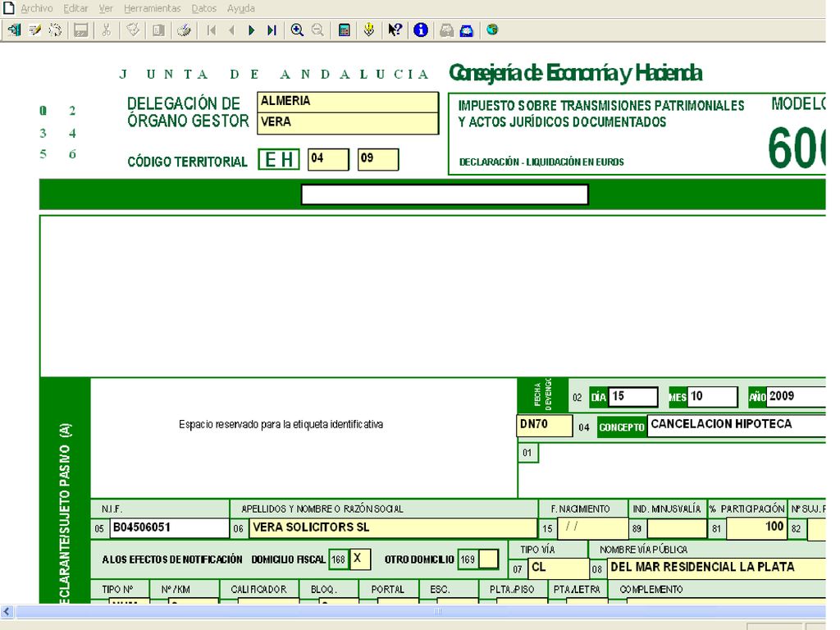Go to first page arrow
This screenshot has width=840, height=630.
pos(212,30)
